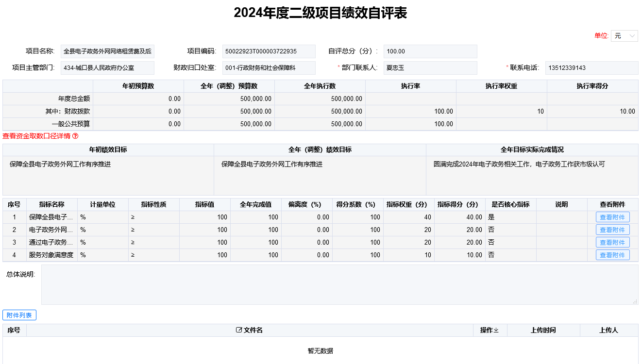Click the edit icon next to 文件名 header
The width and height of the screenshot is (642, 364).
pos(238,330)
